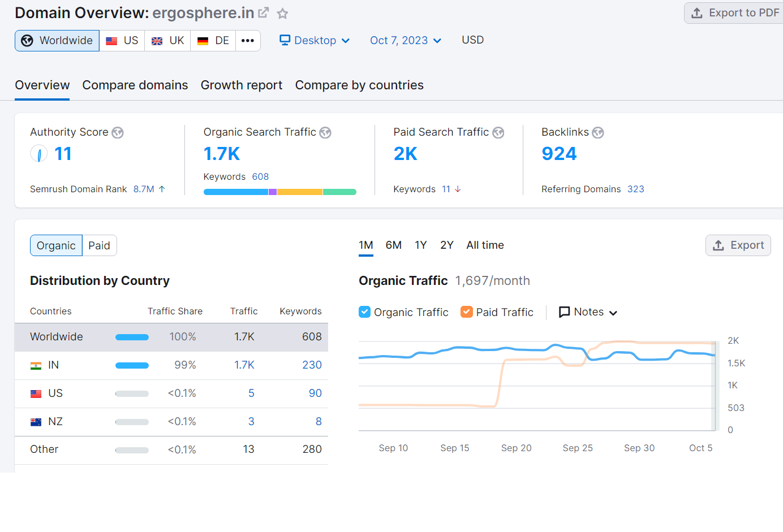The image size is (783, 532).
Task: Open US keywords count 90
Action: [x=315, y=393]
